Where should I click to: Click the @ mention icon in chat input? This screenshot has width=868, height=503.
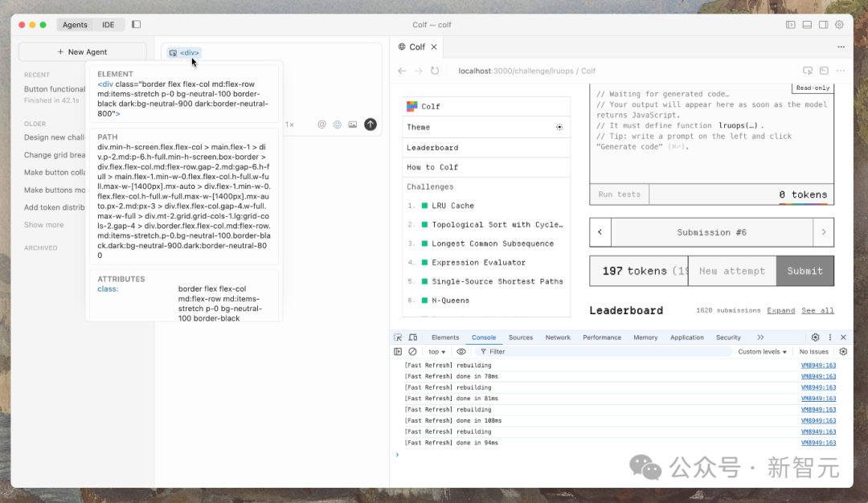click(322, 125)
